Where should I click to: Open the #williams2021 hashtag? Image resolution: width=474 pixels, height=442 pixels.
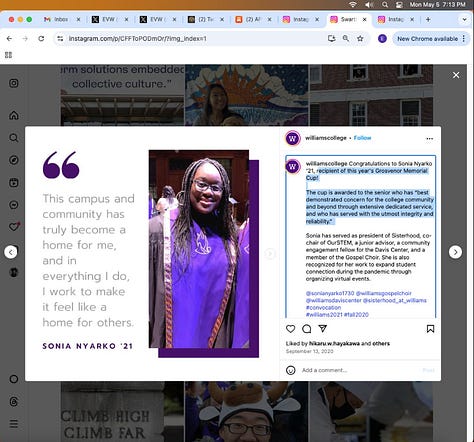point(324,314)
